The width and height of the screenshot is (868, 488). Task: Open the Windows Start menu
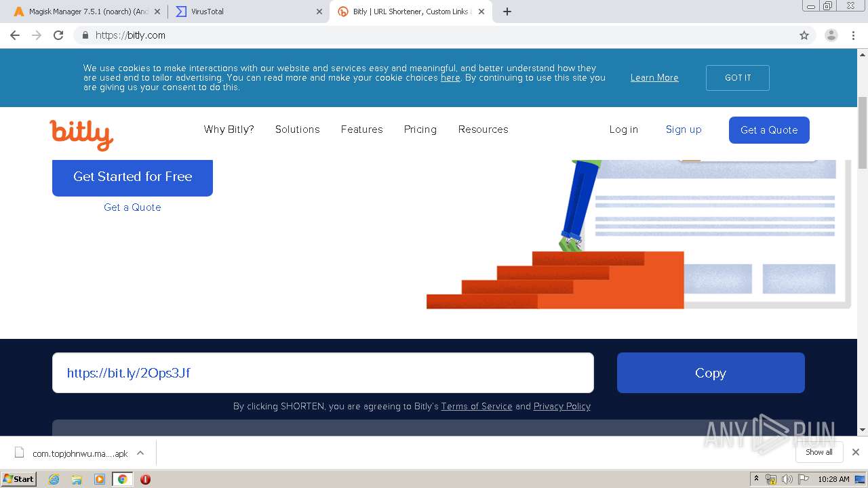point(19,479)
